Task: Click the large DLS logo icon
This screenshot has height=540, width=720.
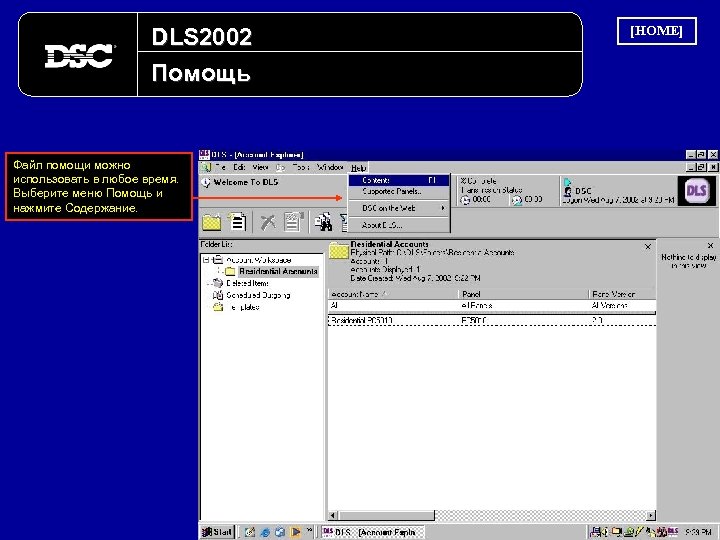Action: [x=696, y=191]
